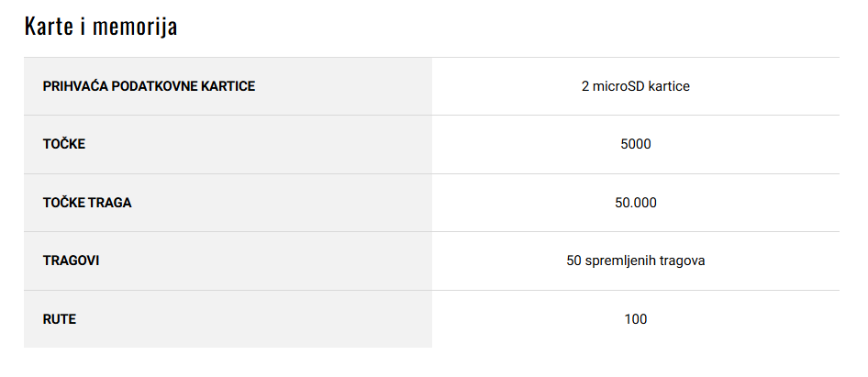868x377 pixels.
Task: Select the TRAGOVI row label
Action: [x=71, y=261]
